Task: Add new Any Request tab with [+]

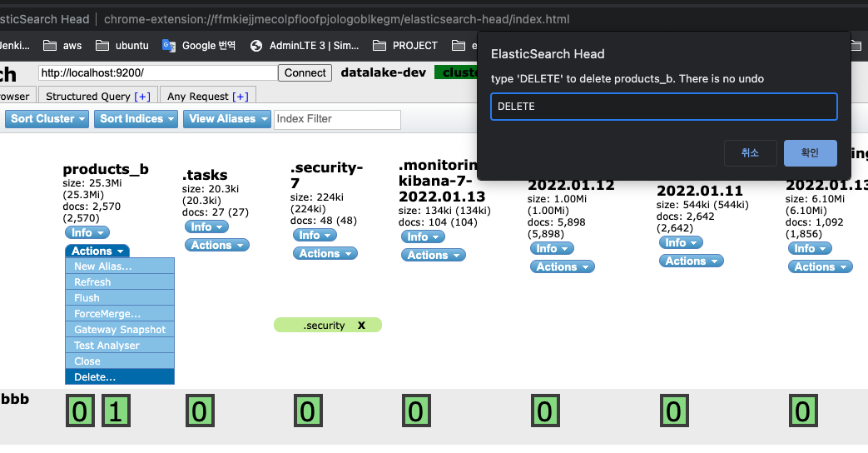Action: [x=241, y=97]
